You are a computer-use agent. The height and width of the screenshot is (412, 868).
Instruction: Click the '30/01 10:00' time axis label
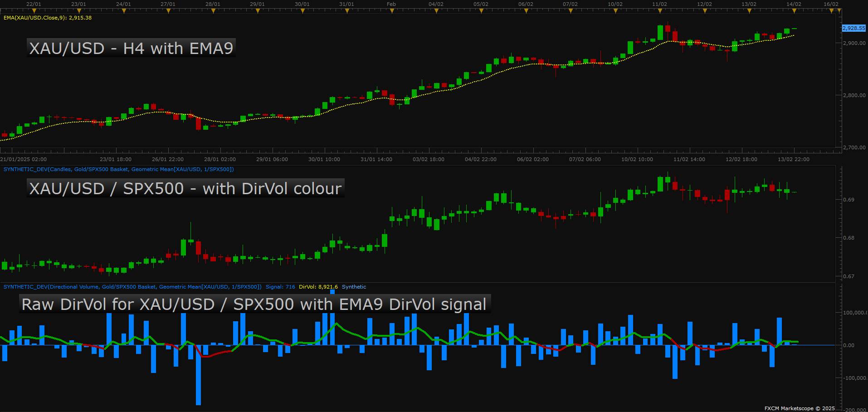(324, 159)
